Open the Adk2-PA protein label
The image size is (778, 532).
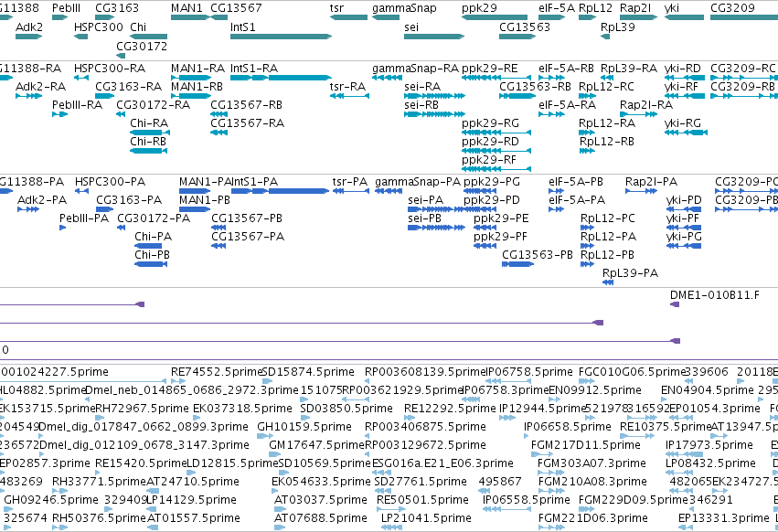[42, 200]
